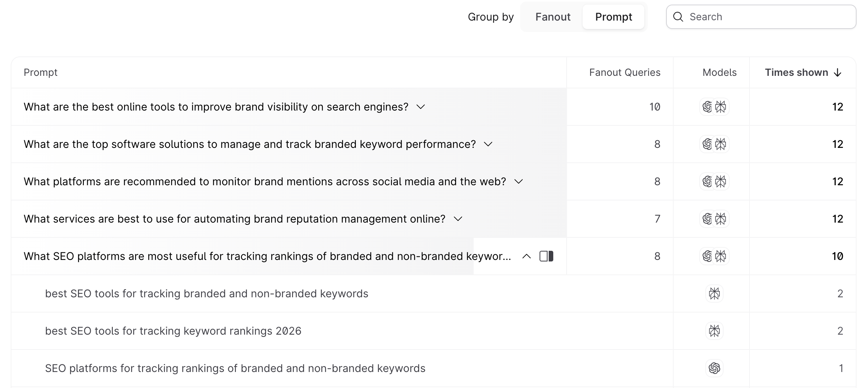868x388 pixels.
Task: Collapse the SEO platforms tracking prompt
Action: point(527,256)
